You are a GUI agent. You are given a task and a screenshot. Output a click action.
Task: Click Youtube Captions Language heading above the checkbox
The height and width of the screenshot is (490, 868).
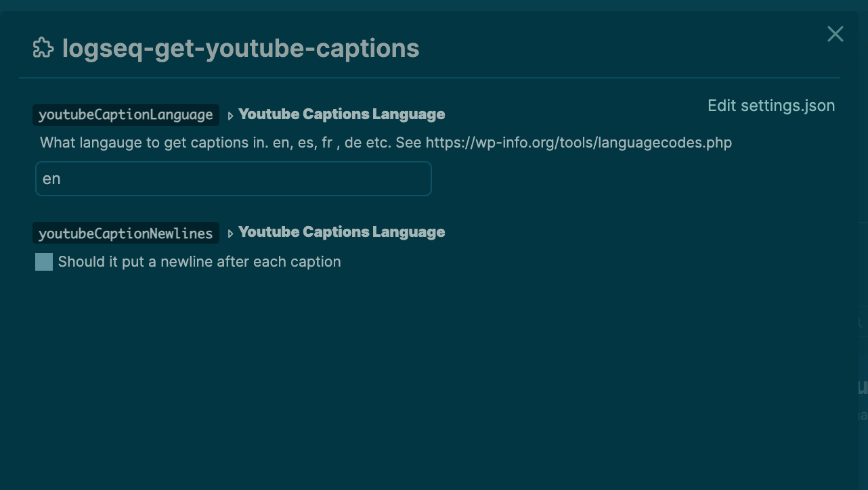click(342, 232)
